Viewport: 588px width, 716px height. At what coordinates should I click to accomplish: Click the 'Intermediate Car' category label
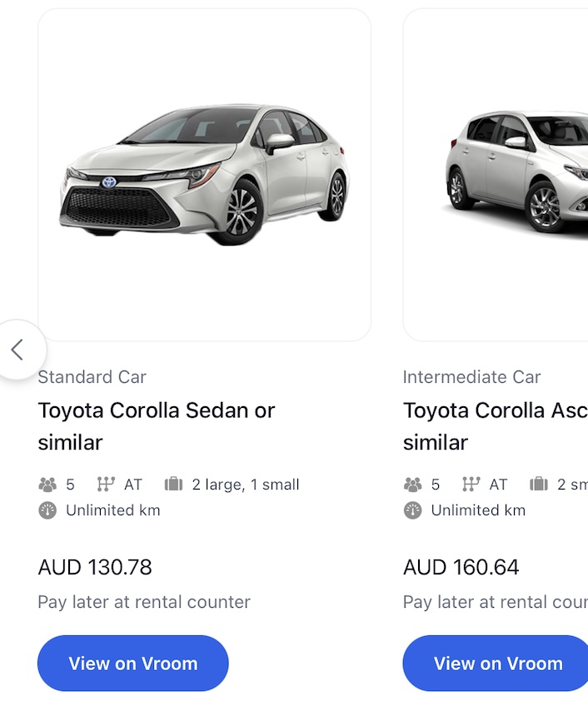tap(471, 377)
